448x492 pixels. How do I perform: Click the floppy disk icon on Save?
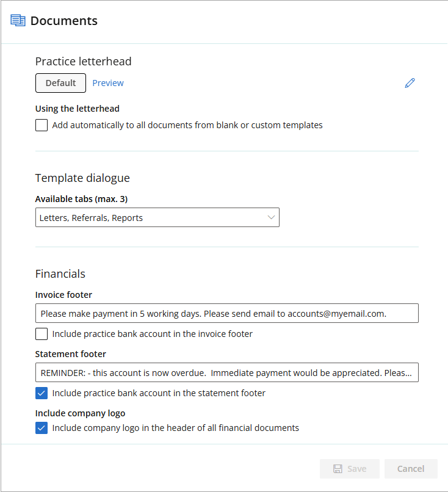click(x=338, y=469)
